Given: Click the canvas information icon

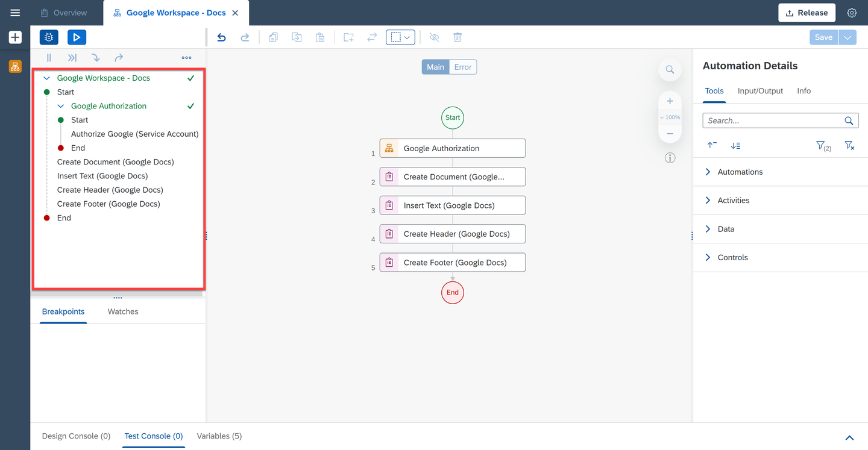Looking at the screenshot, I should click(670, 158).
